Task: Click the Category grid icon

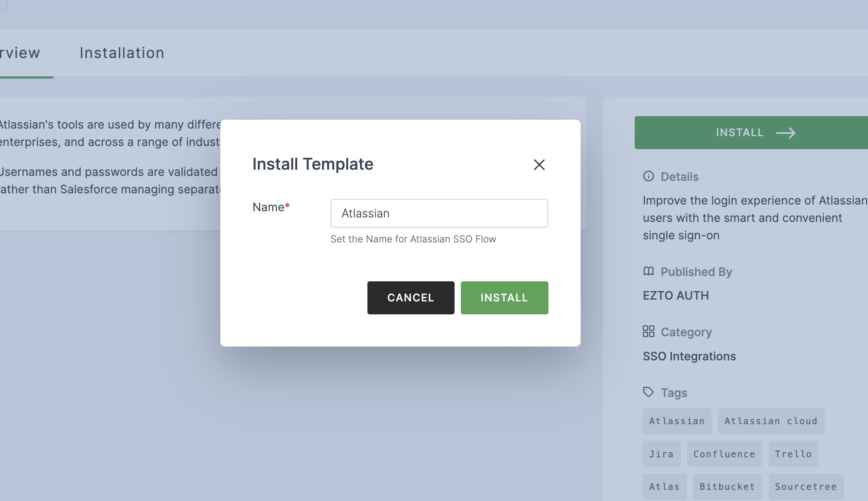Action: [649, 332]
